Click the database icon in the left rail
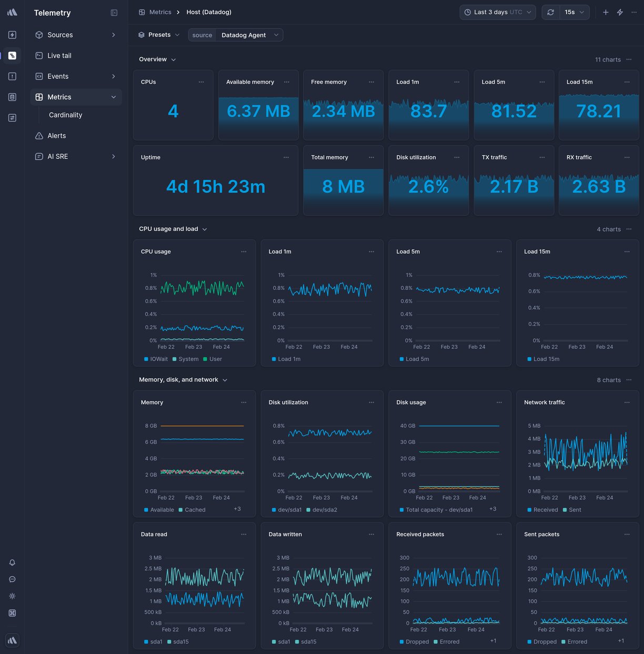The image size is (644, 654). [x=12, y=97]
